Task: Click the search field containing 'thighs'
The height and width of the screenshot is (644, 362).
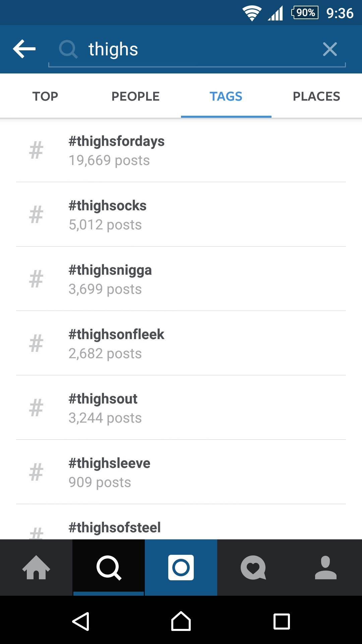Action: 194,49
